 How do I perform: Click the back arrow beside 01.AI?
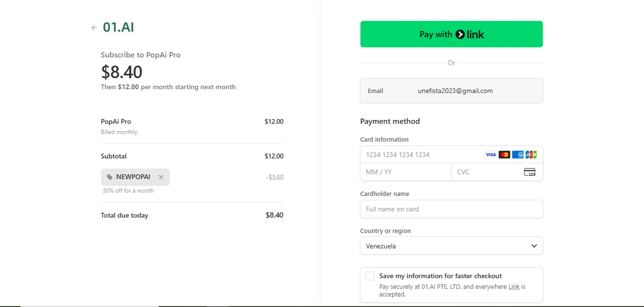click(x=94, y=28)
